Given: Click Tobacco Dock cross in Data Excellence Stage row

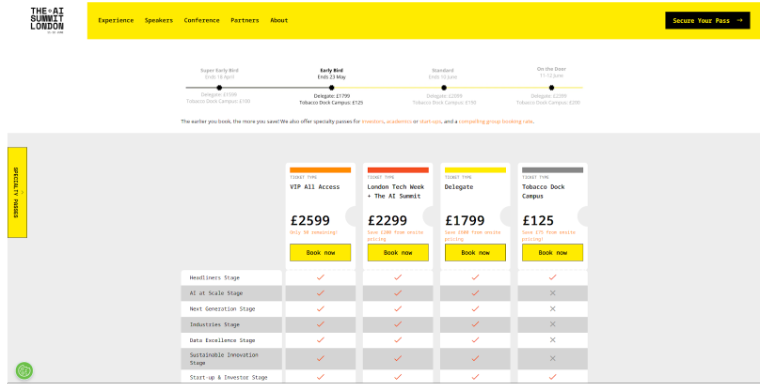Looking at the screenshot, I should [x=553, y=340].
